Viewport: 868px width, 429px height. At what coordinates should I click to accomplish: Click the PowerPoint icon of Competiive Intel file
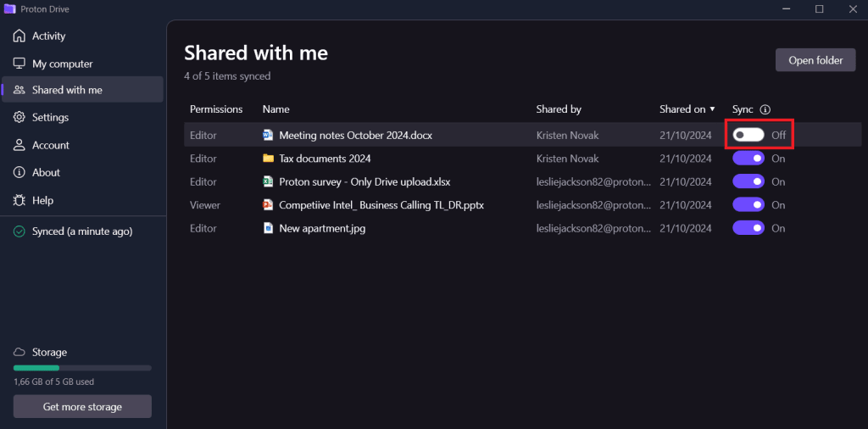click(x=268, y=205)
